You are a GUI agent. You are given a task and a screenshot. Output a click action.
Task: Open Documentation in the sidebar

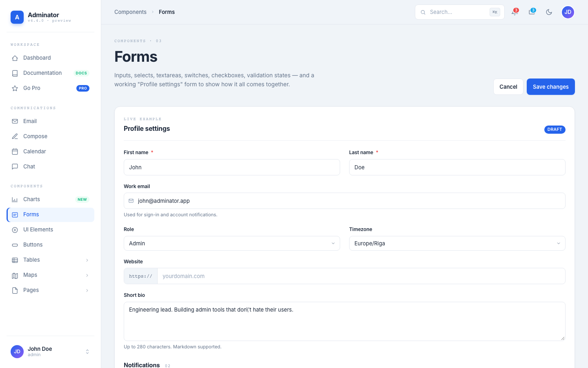(51, 73)
